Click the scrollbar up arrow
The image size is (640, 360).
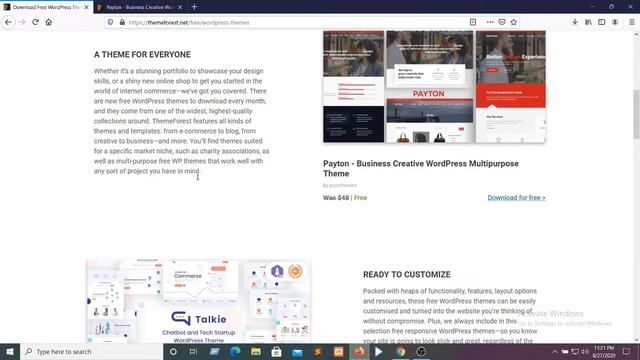[636, 35]
